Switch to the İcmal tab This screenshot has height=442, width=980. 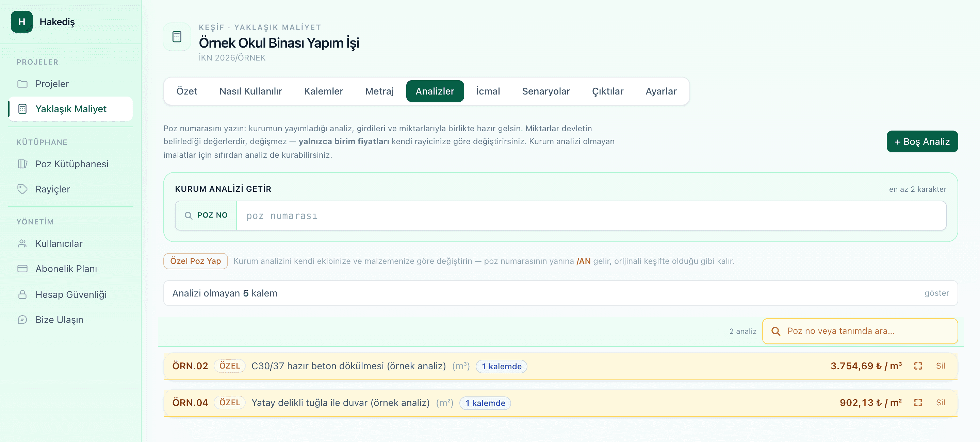tap(488, 91)
